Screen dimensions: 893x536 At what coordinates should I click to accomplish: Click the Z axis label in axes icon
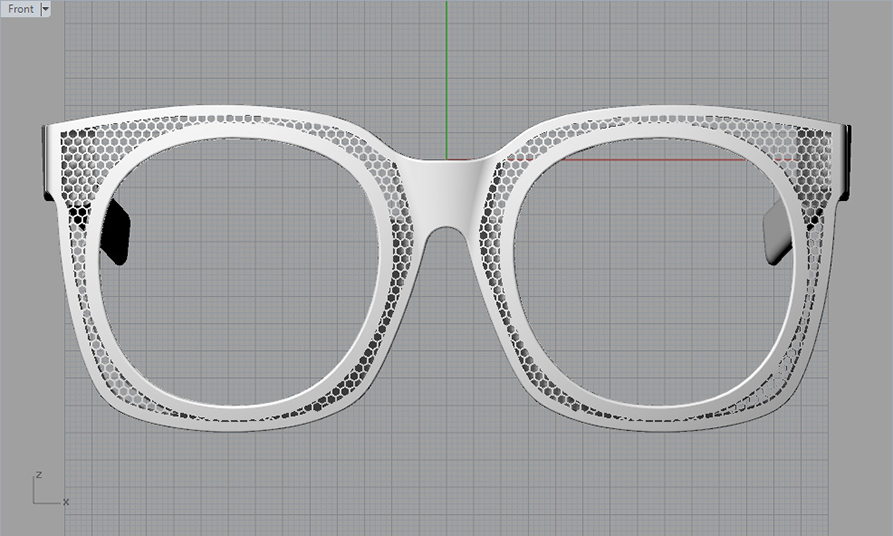pyautogui.click(x=37, y=474)
